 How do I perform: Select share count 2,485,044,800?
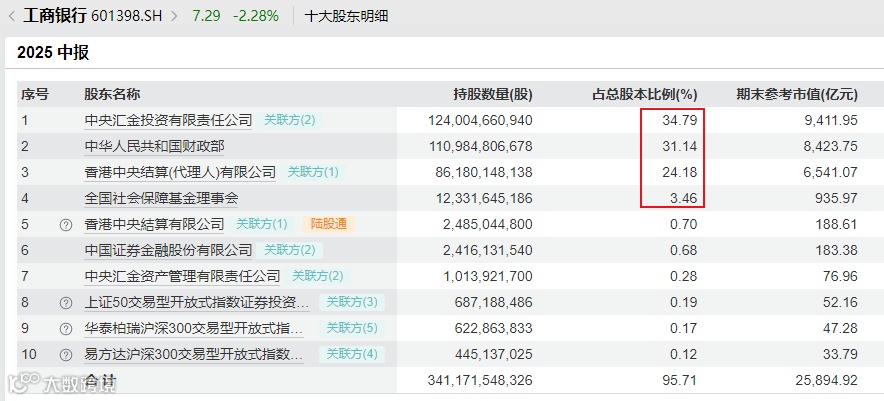(488, 224)
